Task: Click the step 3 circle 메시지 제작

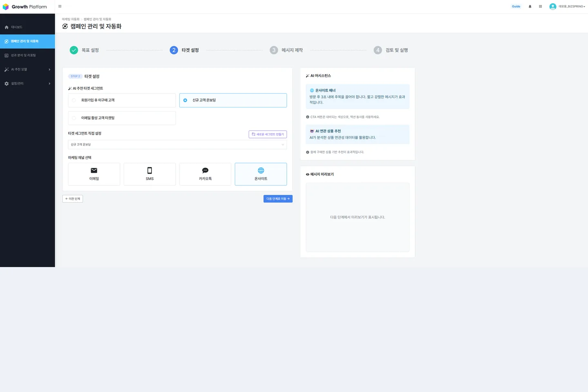Action: coord(274,50)
